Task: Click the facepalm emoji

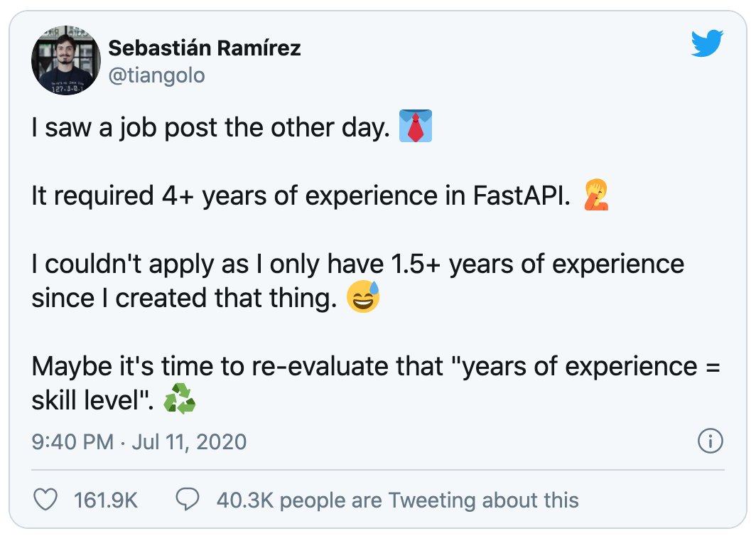Action: coord(596,195)
